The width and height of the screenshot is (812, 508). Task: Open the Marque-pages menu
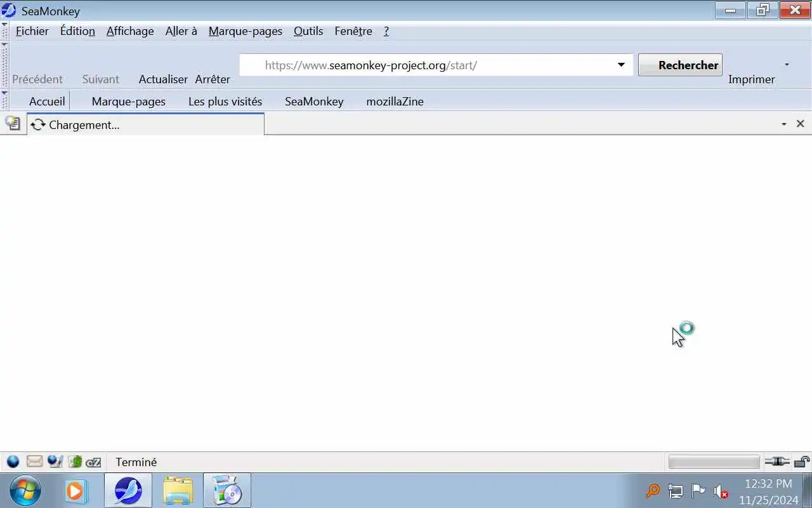pos(246,31)
